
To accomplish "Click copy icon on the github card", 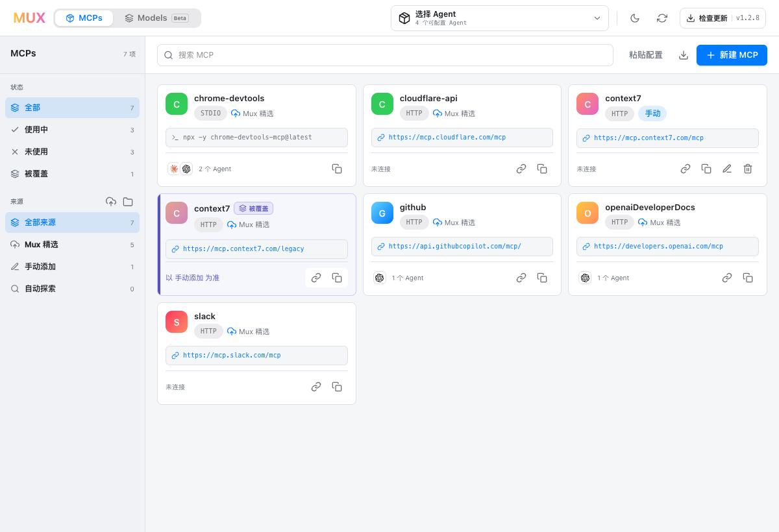I will click(x=542, y=278).
